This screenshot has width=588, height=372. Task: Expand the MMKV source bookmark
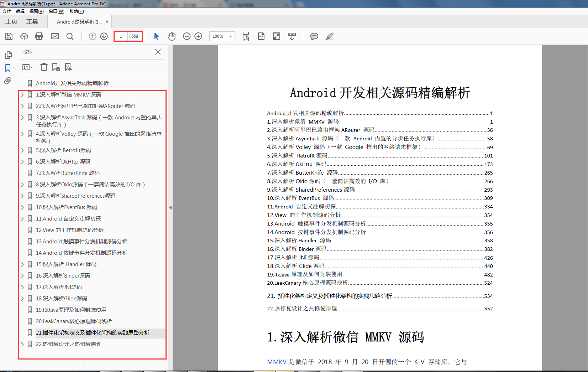(x=22, y=95)
